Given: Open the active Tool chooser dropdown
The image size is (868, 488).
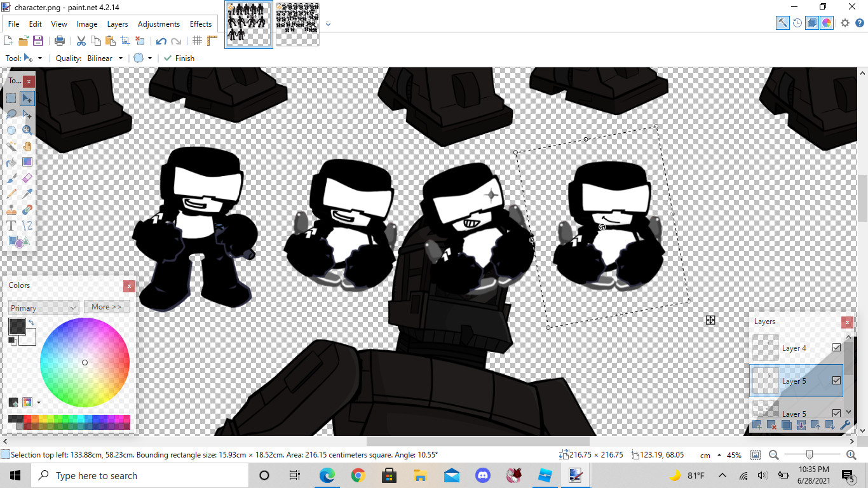Looking at the screenshot, I should coord(32,58).
